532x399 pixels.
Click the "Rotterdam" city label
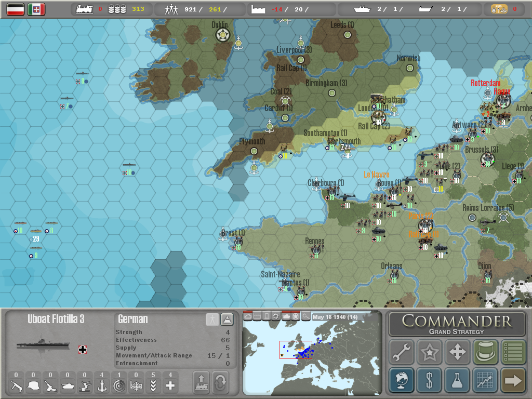coord(486,83)
